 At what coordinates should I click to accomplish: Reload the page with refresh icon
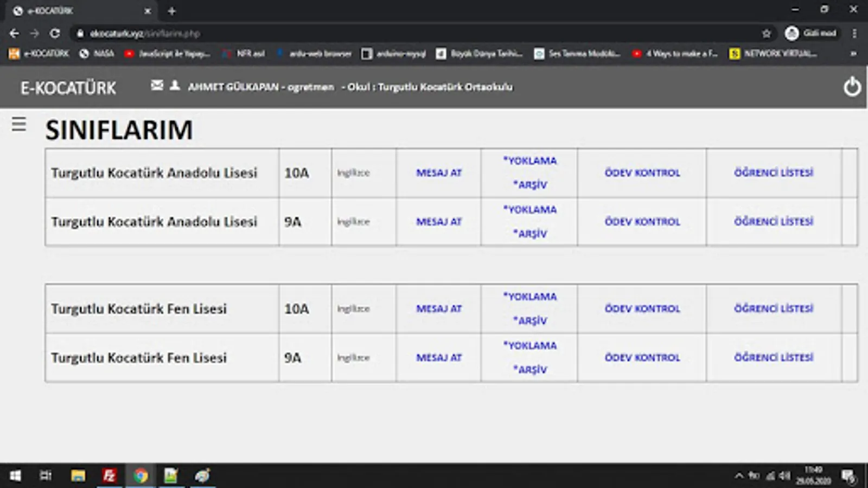(x=55, y=34)
